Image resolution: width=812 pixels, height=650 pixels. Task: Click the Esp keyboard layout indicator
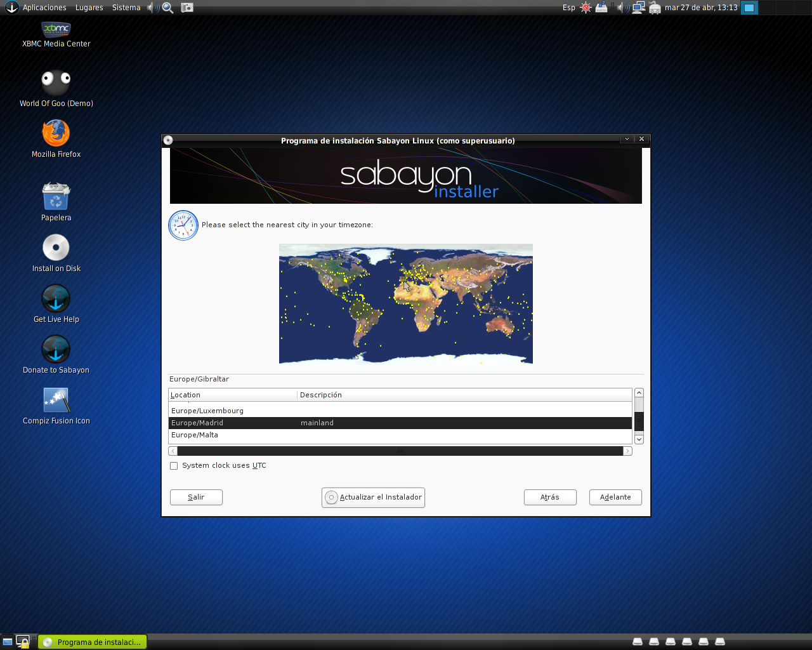point(569,8)
